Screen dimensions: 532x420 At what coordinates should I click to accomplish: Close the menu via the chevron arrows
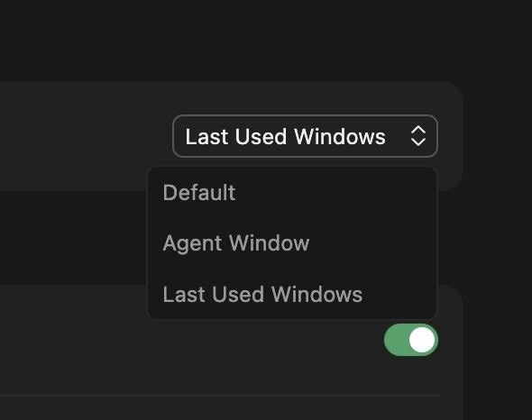418,136
